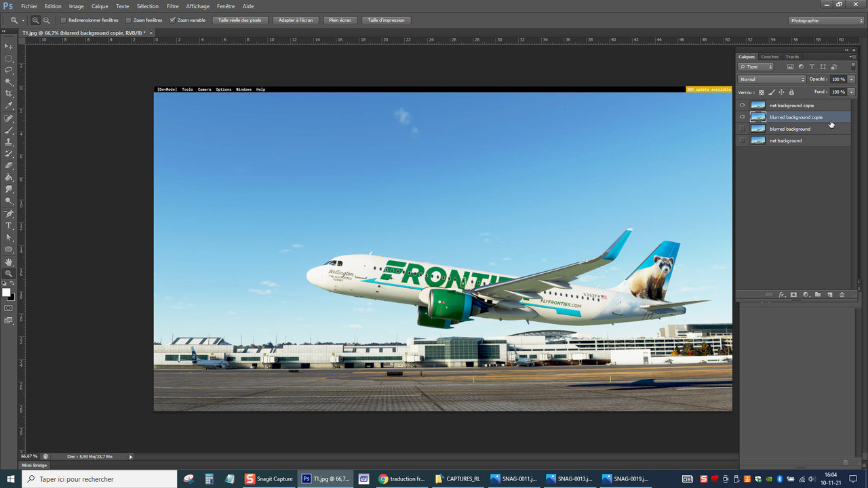The height and width of the screenshot is (488, 868).
Task: Select the Lasso tool
Action: (x=9, y=70)
